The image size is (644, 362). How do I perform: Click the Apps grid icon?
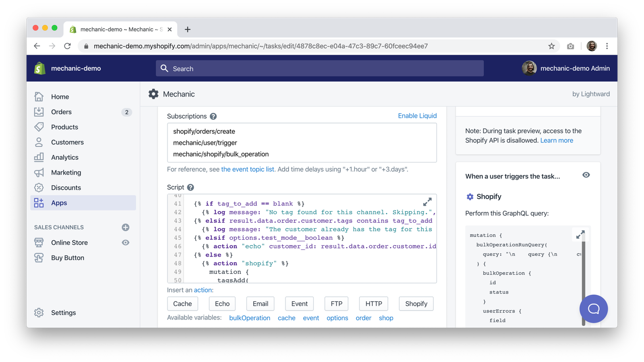tap(39, 203)
